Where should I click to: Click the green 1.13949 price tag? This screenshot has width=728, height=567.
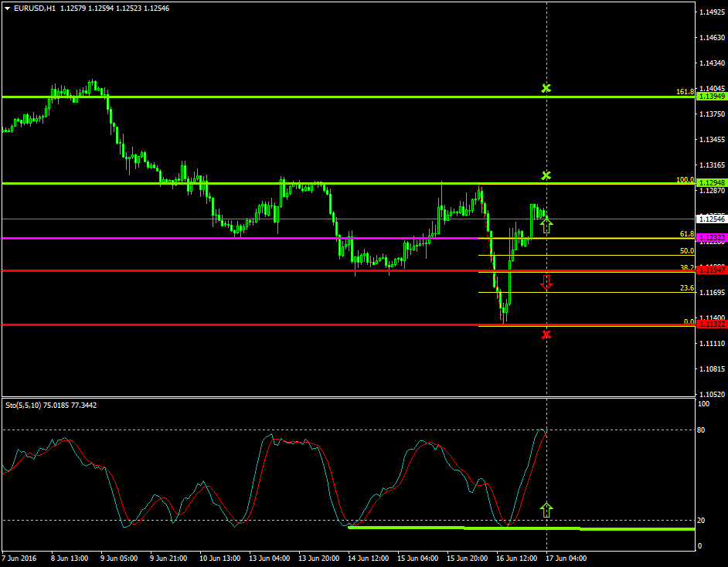[712, 96]
